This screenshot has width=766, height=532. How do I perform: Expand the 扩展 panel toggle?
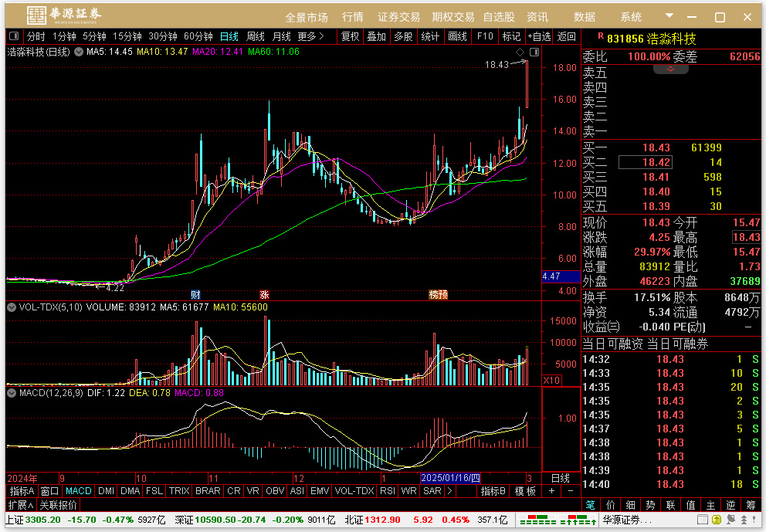tap(21, 505)
